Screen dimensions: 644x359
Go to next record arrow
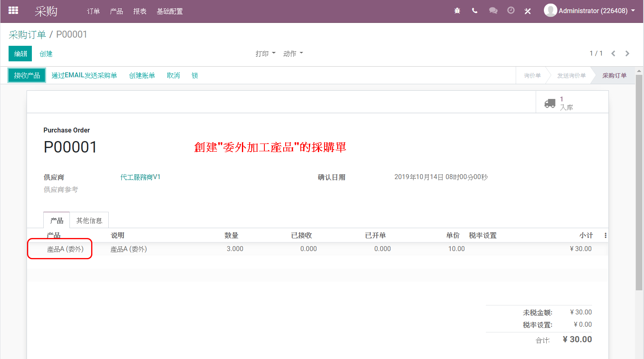coord(627,54)
